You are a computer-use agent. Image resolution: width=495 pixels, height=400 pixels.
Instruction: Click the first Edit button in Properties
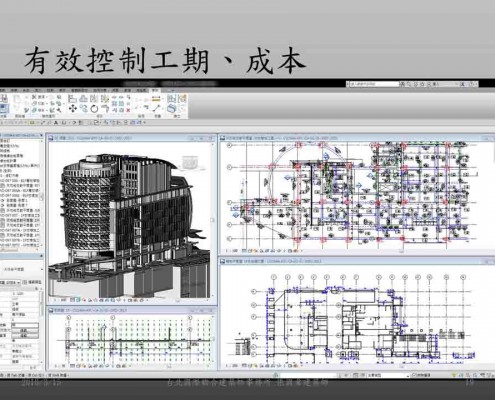pyautogui.click(x=24, y=331)
